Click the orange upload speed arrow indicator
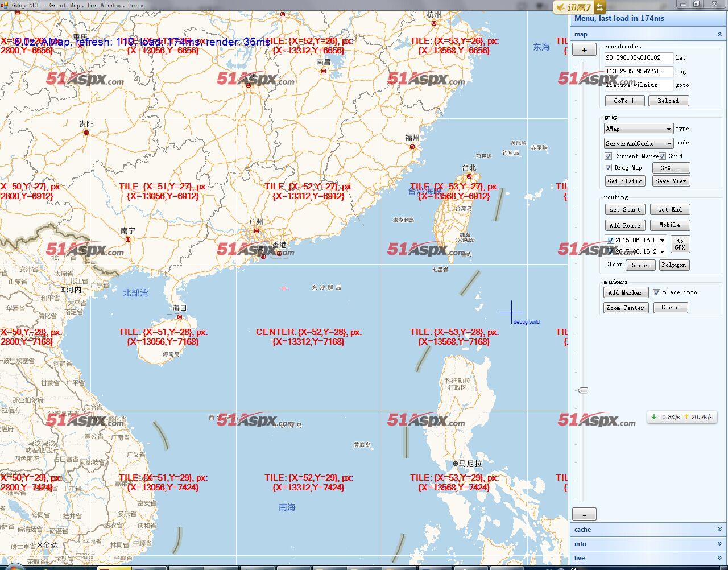The height and width of the screenshot is (570, 728). pyautogui.click(x=686, y=417)
